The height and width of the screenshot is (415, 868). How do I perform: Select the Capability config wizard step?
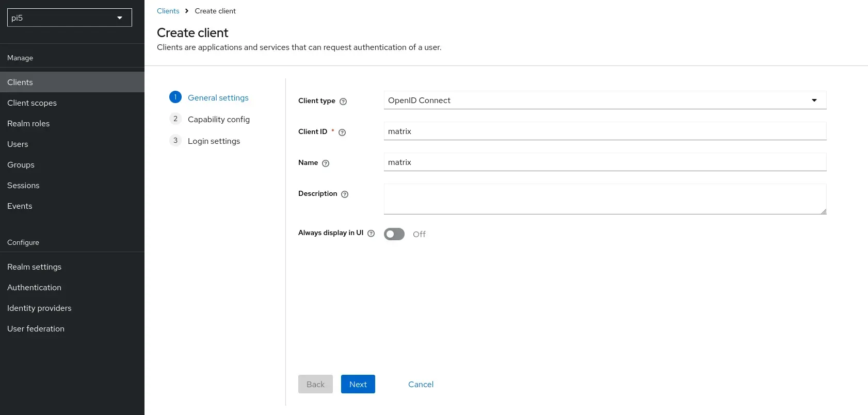210,119
